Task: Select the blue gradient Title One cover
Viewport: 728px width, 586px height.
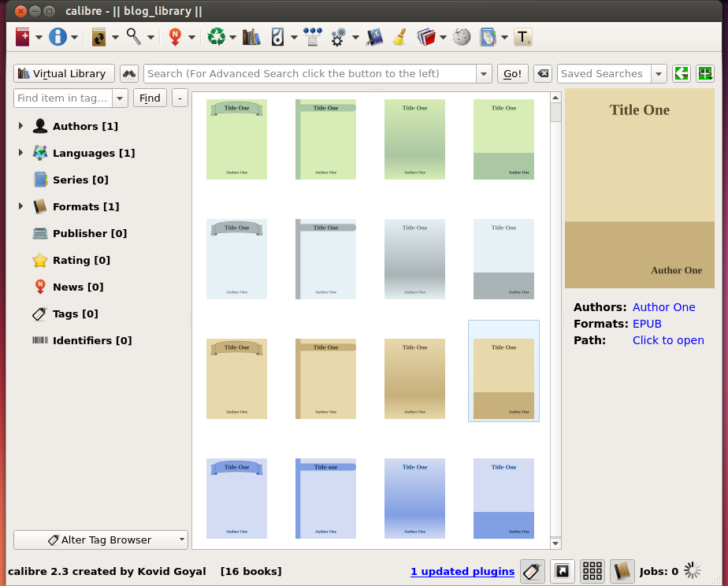Action: click(414, 499)
